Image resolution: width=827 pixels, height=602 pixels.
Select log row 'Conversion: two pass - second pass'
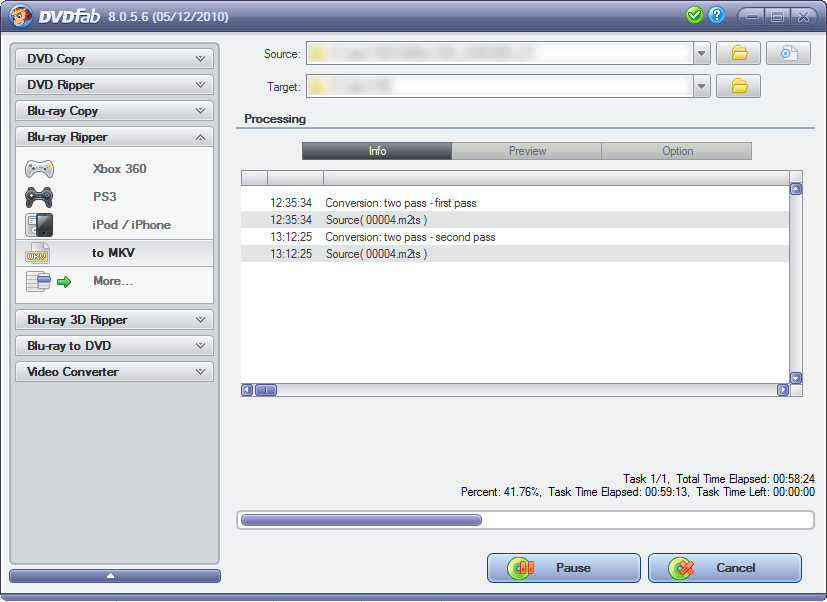pyautogui.click(x=515, y=237)
